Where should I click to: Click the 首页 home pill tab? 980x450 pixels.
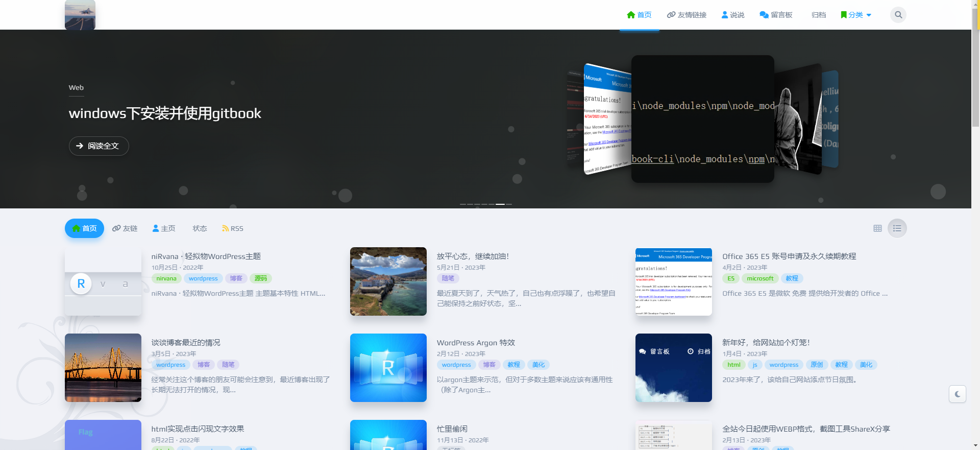click(84, 228)
